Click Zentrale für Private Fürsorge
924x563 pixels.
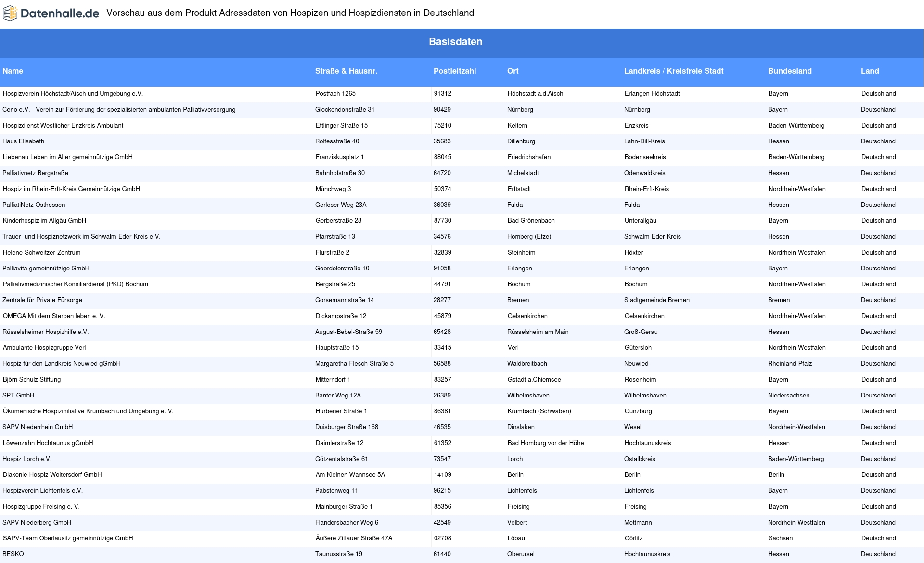(x=42, y=300)
